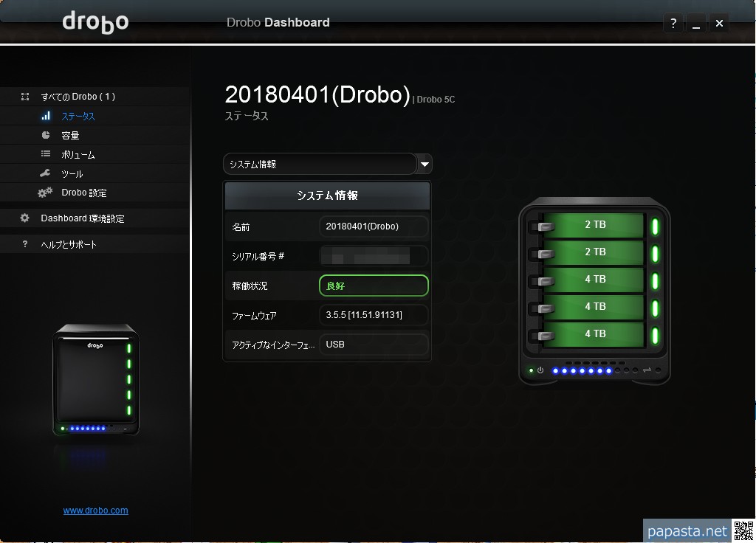This screenshot has height=543, width=756.
Task: Open the www.drobo.com link
Action: (x=95, y=511)
